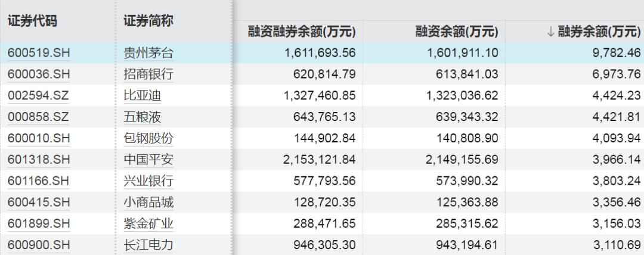
Task: Open stock code 600900.SH
Action: click(39, 245)
